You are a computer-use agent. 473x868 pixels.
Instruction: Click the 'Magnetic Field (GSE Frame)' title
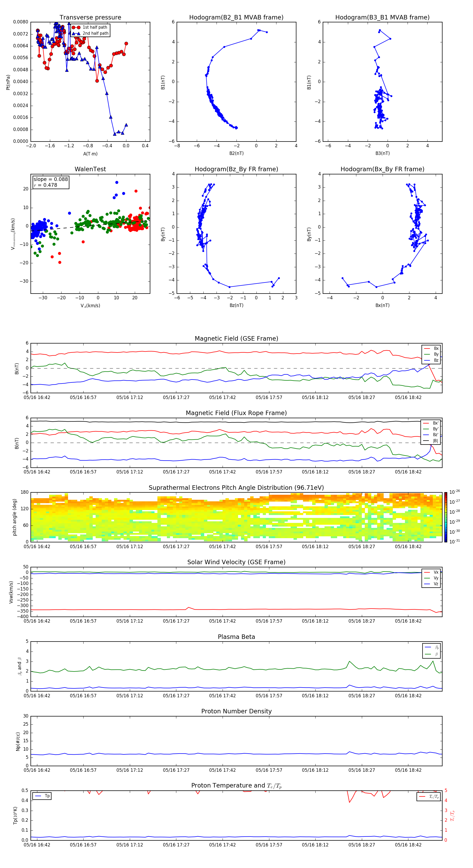point(236,339)
